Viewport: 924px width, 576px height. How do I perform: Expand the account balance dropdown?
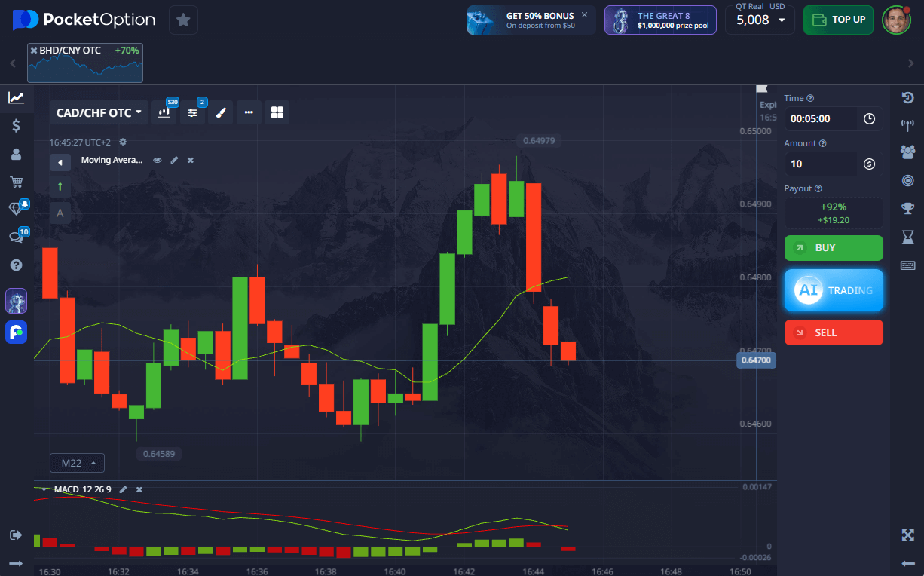(x=760, y=20)
